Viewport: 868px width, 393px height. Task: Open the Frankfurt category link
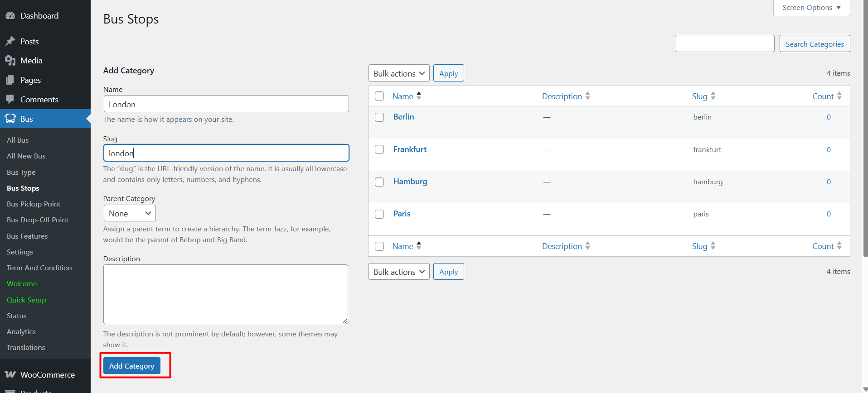coord(410,149)
